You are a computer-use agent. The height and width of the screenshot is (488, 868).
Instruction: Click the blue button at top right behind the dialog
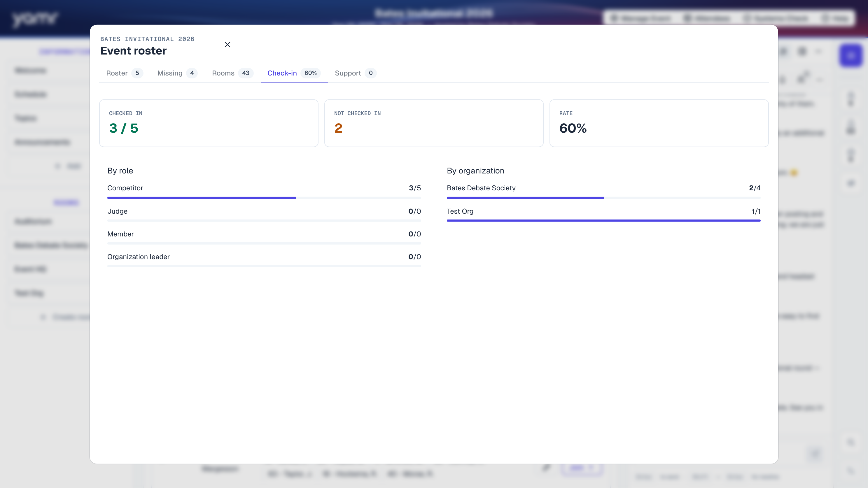(x=850, y=56)
